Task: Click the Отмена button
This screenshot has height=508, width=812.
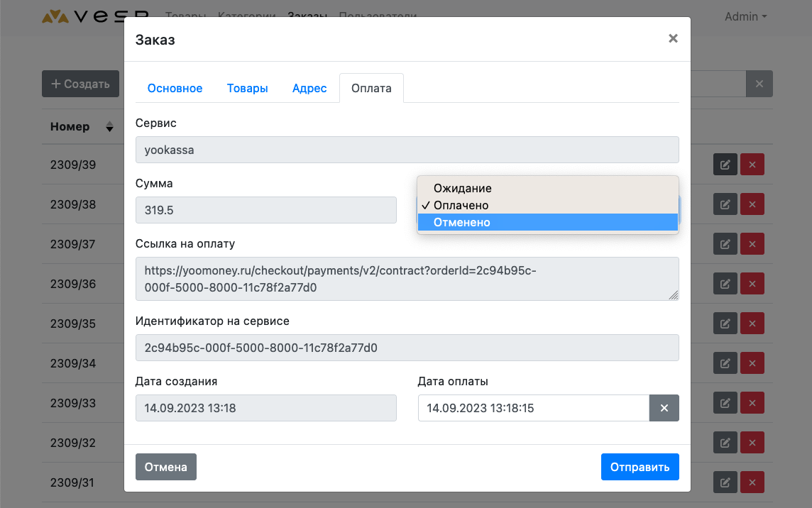Action: click(165, 467)
